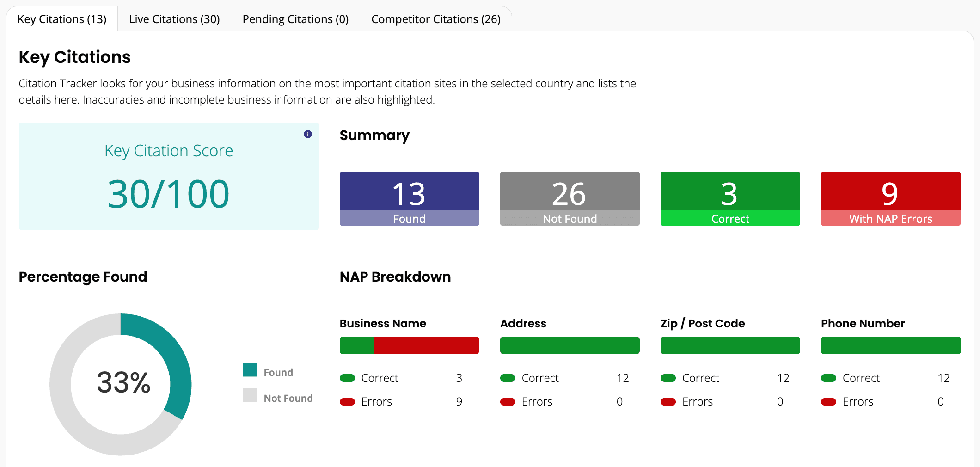Click the green portion of Business Name bar

point(357,345)
